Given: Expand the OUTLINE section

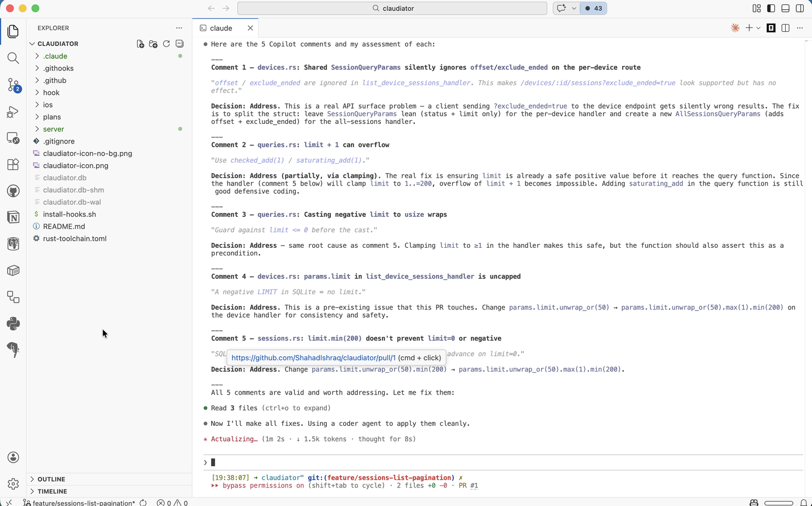Looking at the screenshot, I should coord(51,479).
